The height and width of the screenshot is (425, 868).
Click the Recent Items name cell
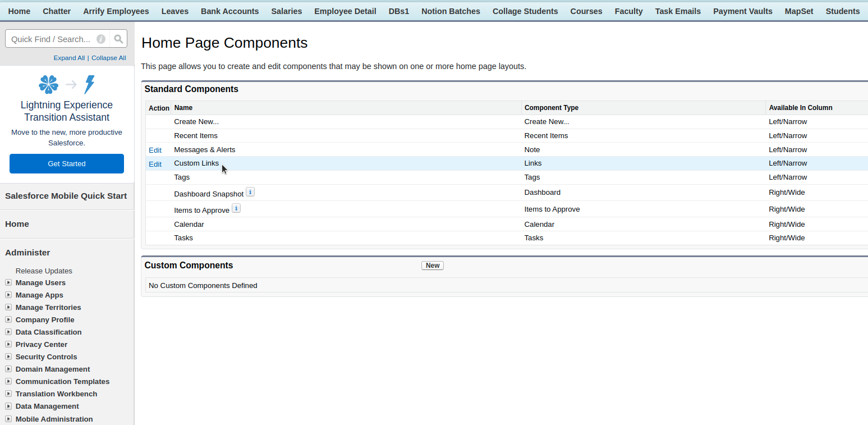click(196, 136)
